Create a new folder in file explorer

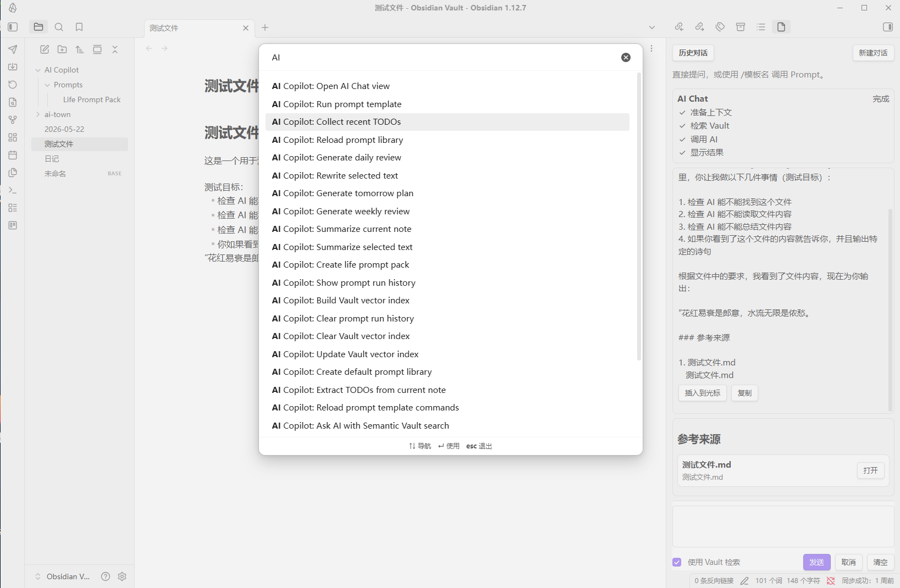(62, 49)
